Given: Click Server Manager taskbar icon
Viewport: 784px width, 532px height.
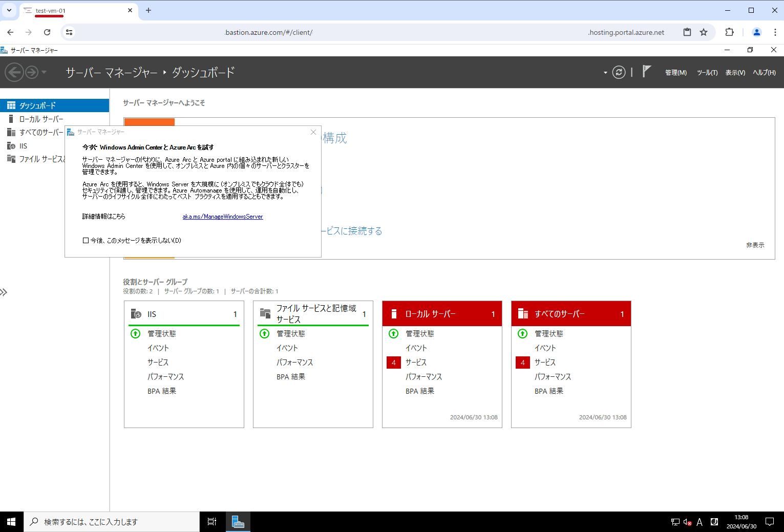Looking at the screenshot, I should click(238, 522).
